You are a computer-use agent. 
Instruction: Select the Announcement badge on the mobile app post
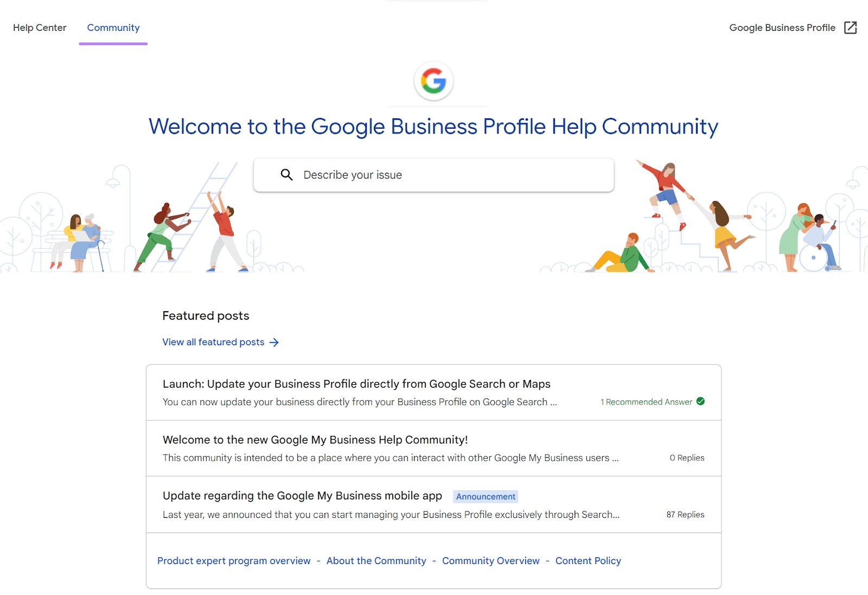486,496
